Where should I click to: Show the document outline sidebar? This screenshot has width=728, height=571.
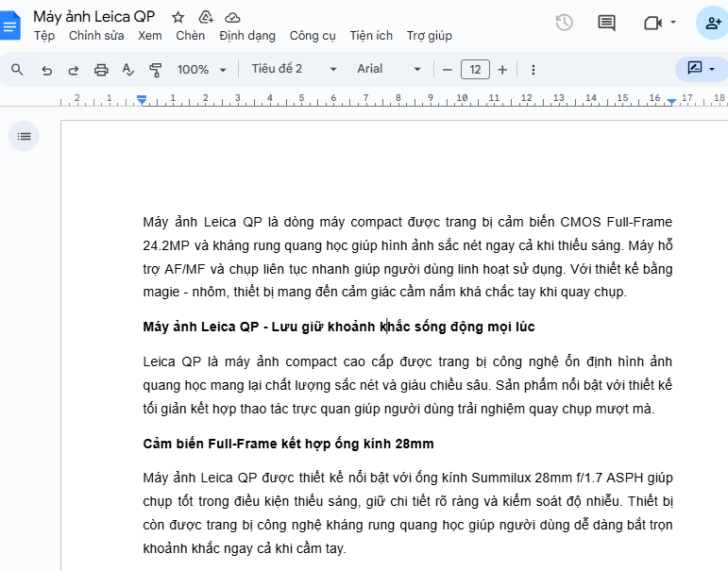click(24, 136)
